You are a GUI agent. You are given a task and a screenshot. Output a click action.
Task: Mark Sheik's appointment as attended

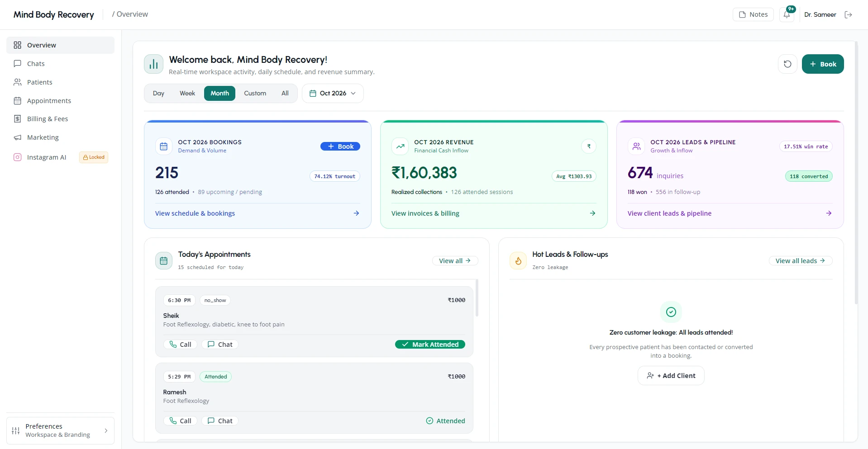430,345
